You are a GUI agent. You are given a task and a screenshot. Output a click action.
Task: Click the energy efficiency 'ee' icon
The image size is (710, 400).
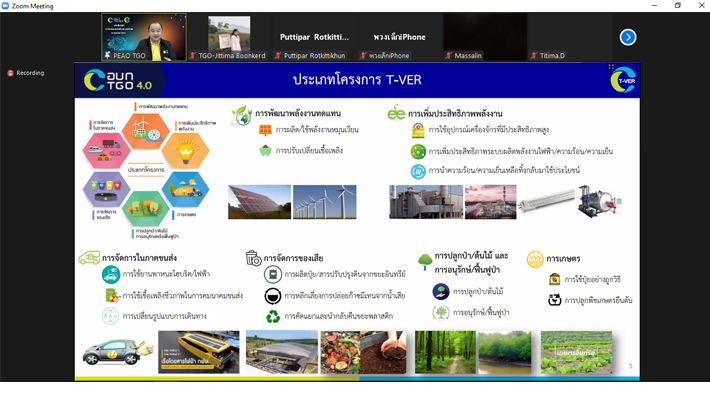pyautogui.click(x=396, y=113)
